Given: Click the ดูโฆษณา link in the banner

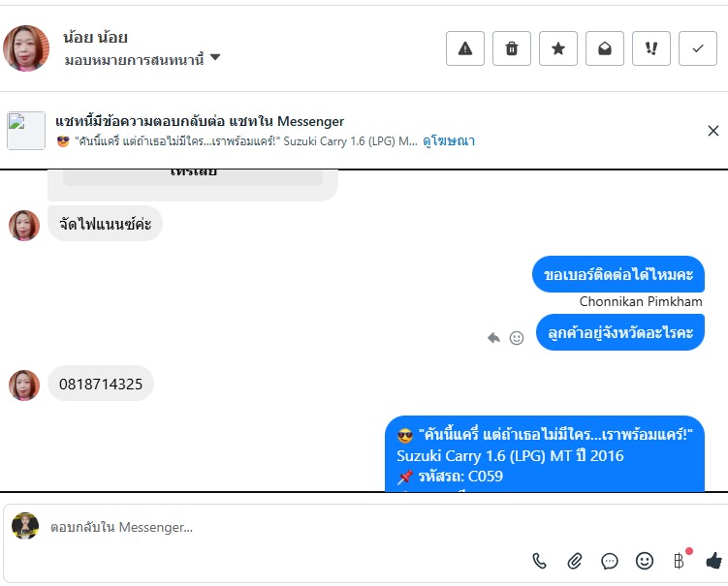Looking at the screenshot, I should (449, 140).
